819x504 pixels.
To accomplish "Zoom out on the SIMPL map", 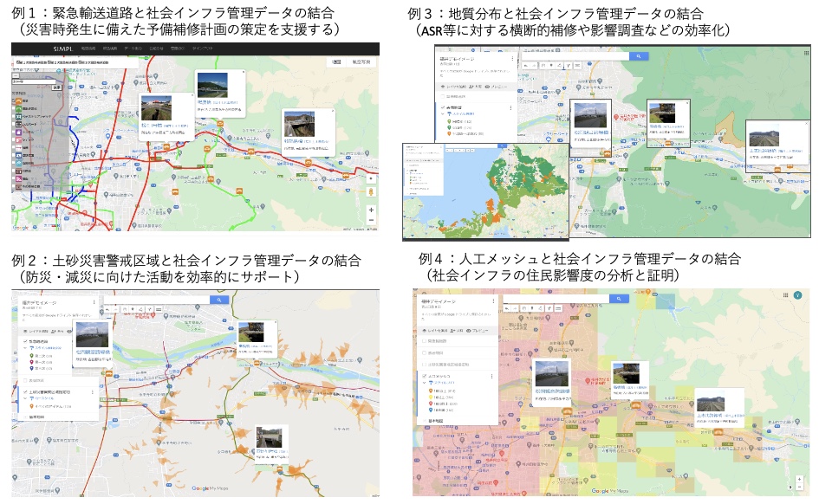I will point(371,220).
